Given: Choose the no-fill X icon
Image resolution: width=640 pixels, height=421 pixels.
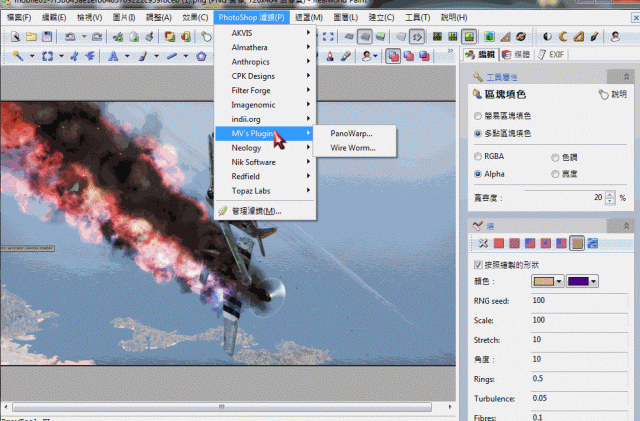Looking at the screenshot, I should pos(483,243).
